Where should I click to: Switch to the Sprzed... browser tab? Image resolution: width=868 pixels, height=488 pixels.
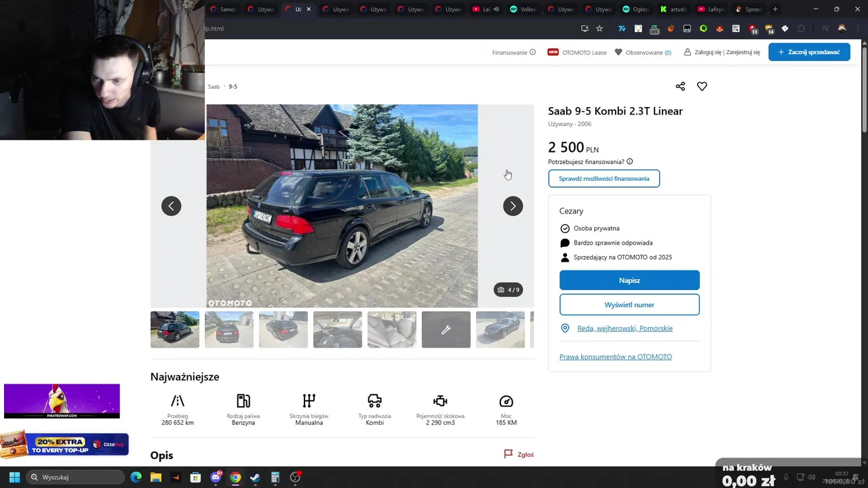tap(748, 9)
